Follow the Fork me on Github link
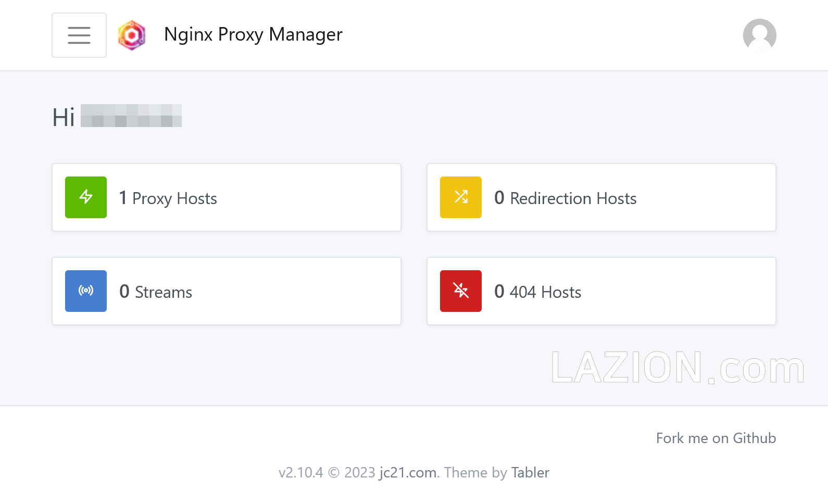This screenshot has height=504, width=828. click(716, 438)
